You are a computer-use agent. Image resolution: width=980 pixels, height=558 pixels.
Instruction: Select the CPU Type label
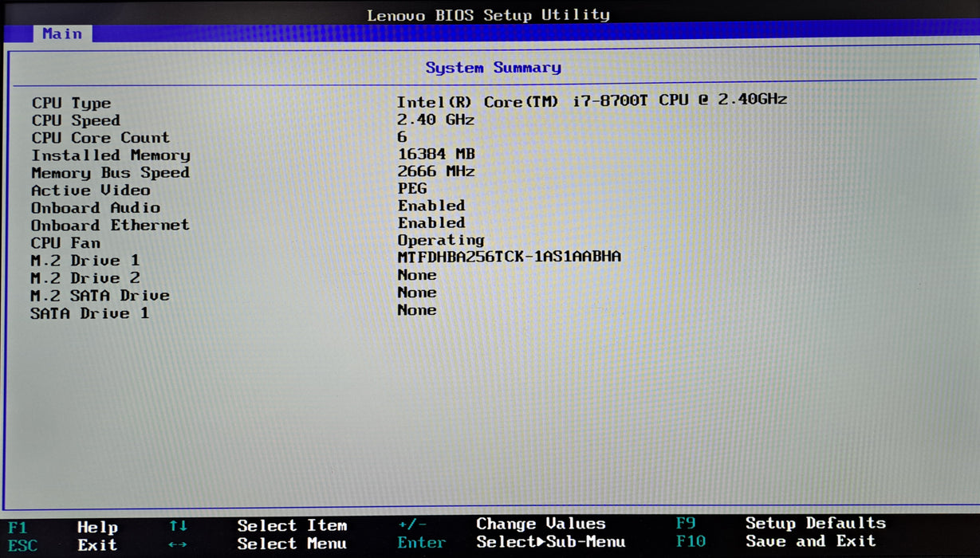point(71,103)
